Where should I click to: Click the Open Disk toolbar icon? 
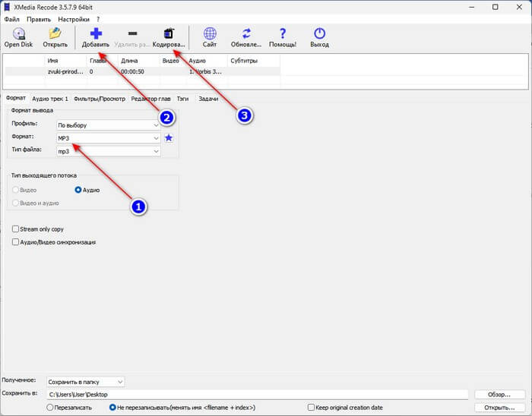click(19, 34)
